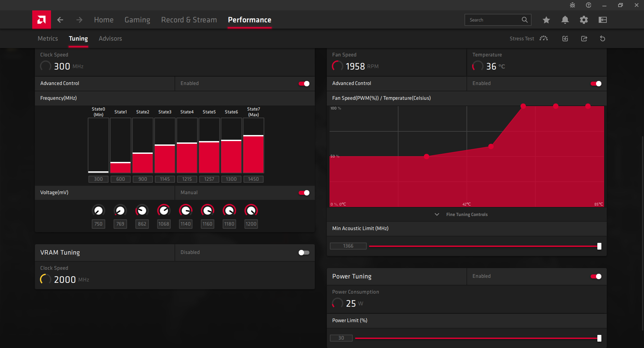Click the Fine Tuning Controls label
Viewport: 644px width, 348px height.
pyautogui.click(x=467, y=214)
